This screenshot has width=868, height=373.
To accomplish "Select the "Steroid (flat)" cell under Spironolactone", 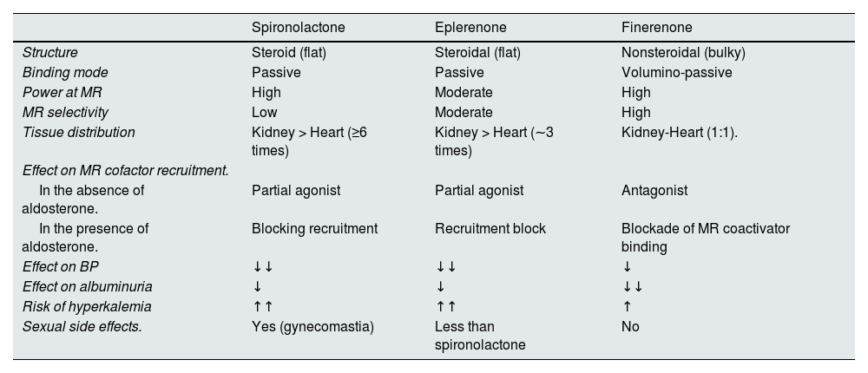I will (288, 52).
